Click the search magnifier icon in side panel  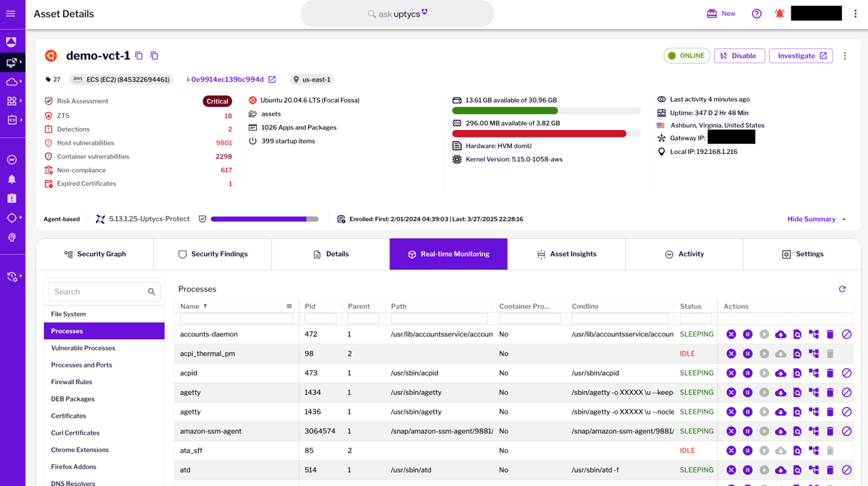152,292
